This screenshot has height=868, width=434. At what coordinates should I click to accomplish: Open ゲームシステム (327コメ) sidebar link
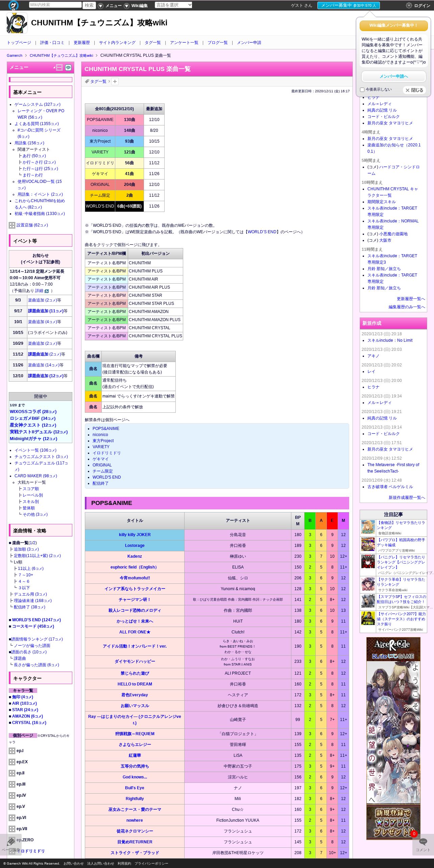coord(38,104)
